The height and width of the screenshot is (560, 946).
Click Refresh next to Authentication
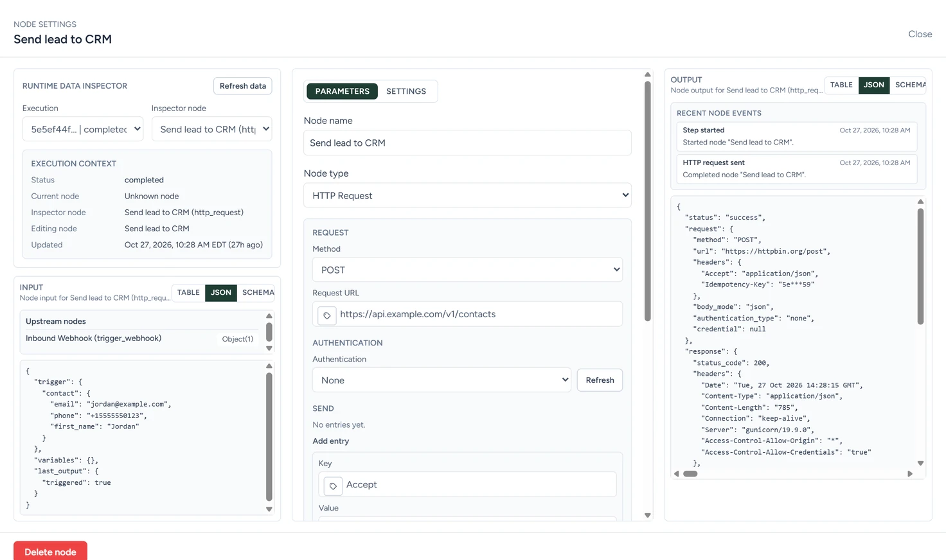tap(600, 380)
